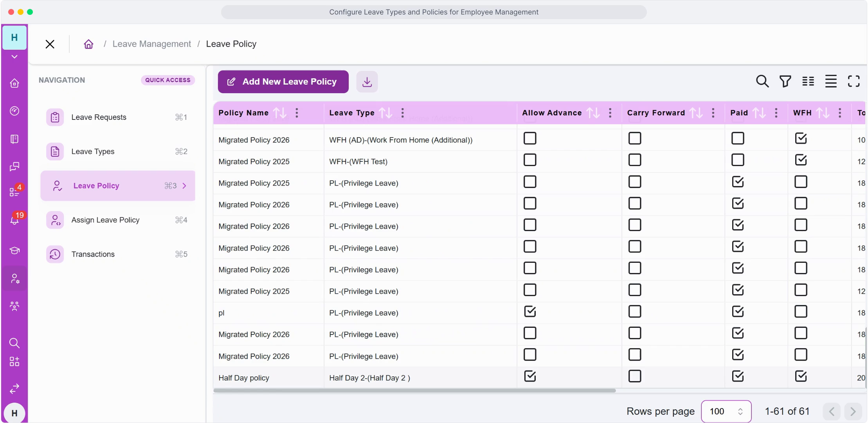Go to Leave Management breadcrumb
868x423 pixels.
point(152,44)
